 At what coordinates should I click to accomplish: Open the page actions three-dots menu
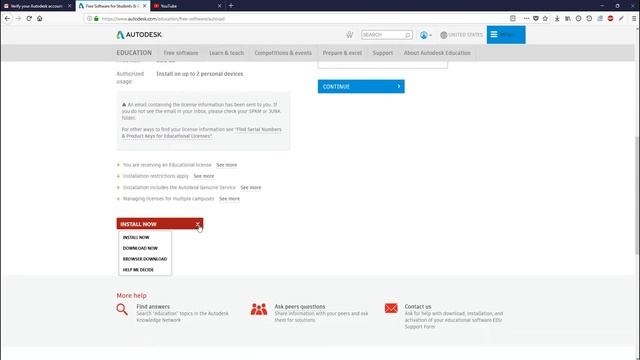point(526,18)
